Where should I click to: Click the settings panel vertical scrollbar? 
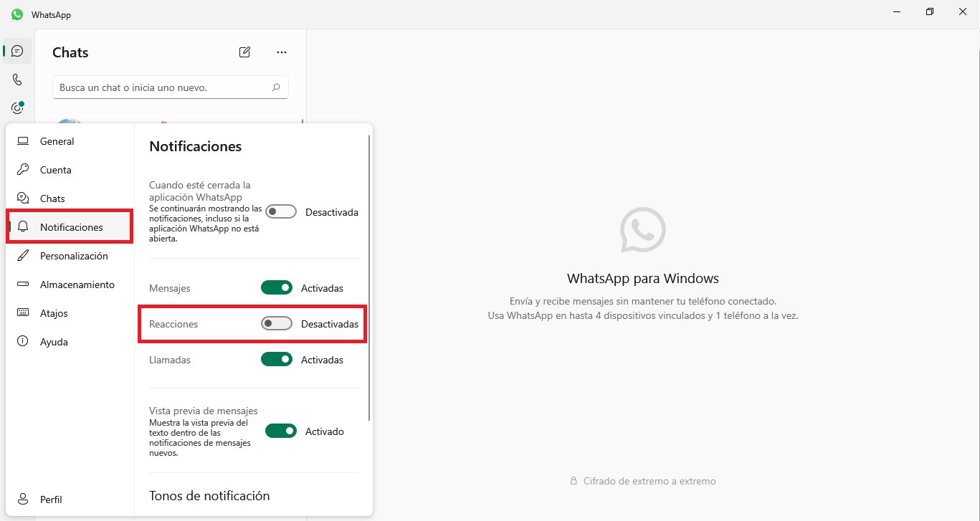point(369,277)
